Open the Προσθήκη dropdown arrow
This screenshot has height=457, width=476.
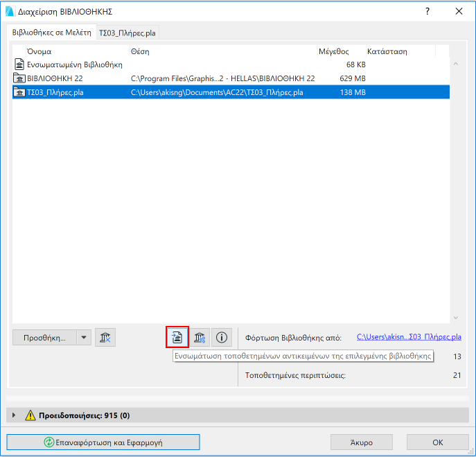click(84, 337)
